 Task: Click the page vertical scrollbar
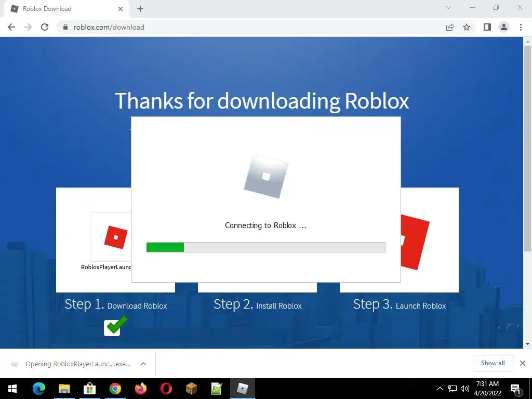(x=527, y=148)
